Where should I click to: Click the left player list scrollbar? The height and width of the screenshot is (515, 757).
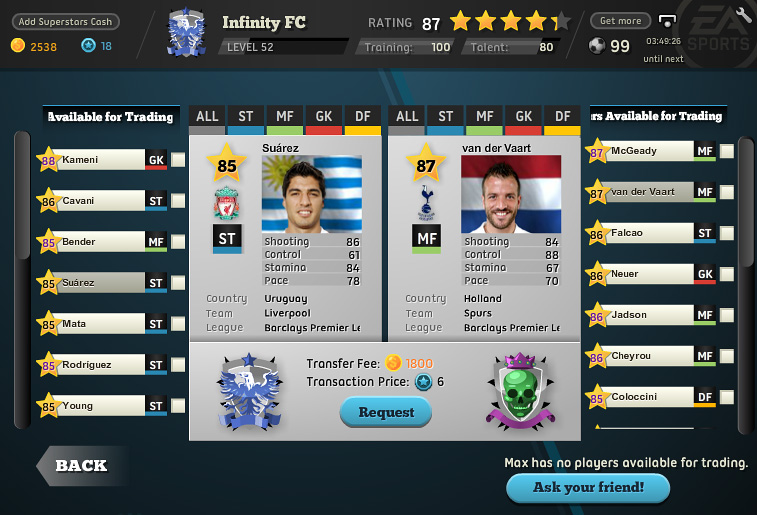click(22, 280)
